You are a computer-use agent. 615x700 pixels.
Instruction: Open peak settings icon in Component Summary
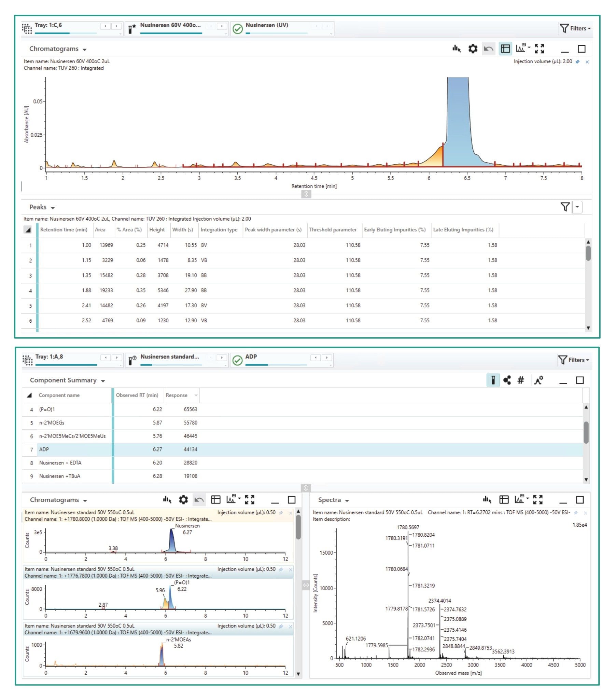coord(539,380)
